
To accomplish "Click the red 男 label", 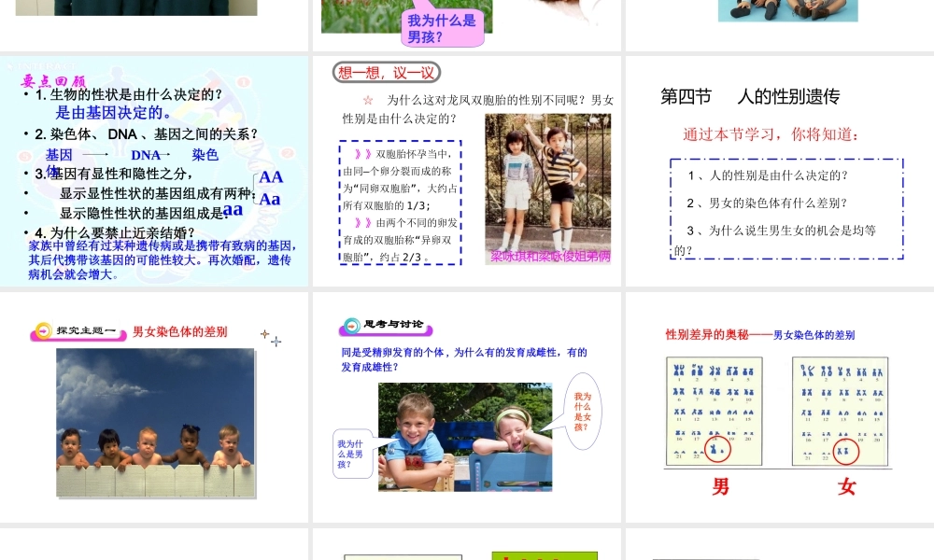I will pos(721,487).
